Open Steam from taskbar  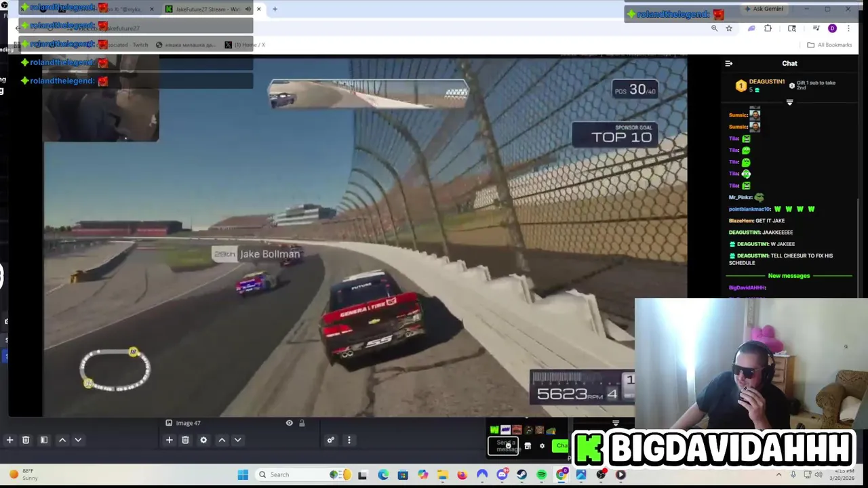[521, 474]
